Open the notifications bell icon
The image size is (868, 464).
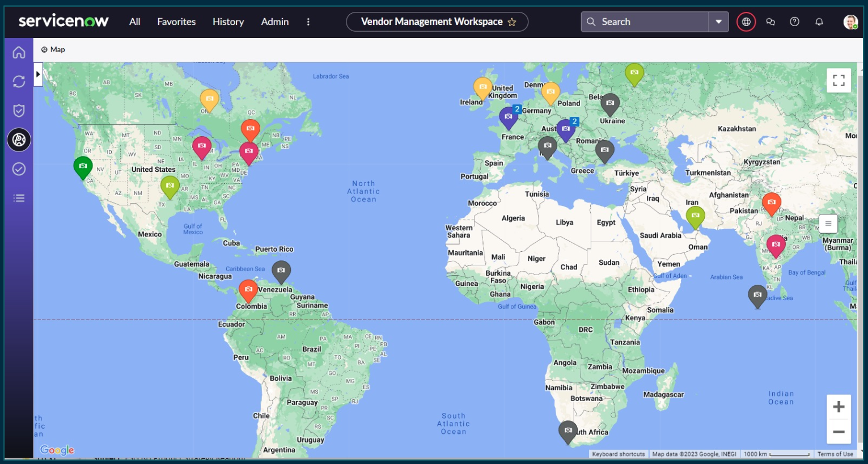click(x=819, y=22)
